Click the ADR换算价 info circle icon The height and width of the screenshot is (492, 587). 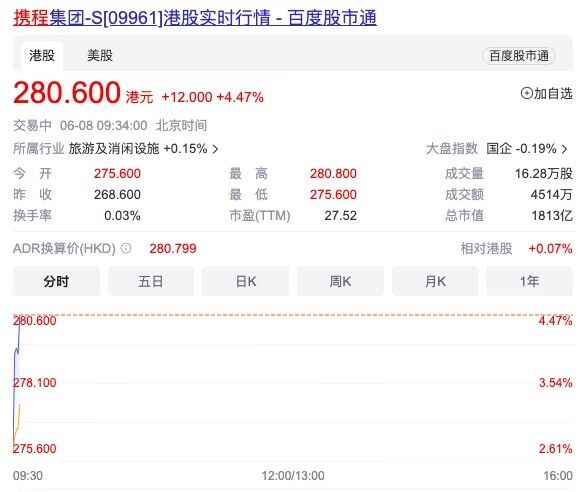(x=126, y=248)
